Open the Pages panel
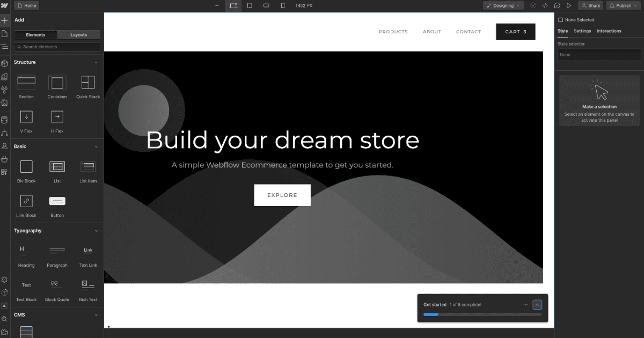The width and height of the screenshot is (644, 338). coord(5,33)
